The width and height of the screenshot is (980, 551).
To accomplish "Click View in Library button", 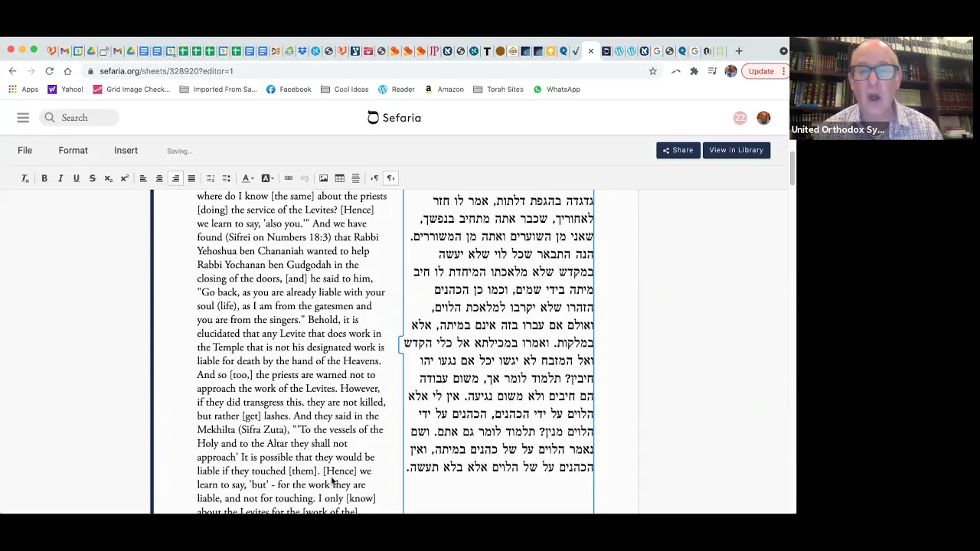I will coord(736,150).
